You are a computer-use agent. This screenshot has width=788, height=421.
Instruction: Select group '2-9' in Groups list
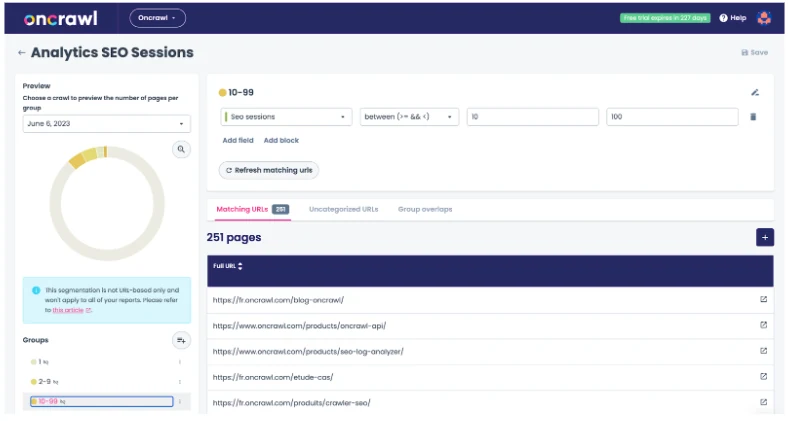tap(45, 382)
